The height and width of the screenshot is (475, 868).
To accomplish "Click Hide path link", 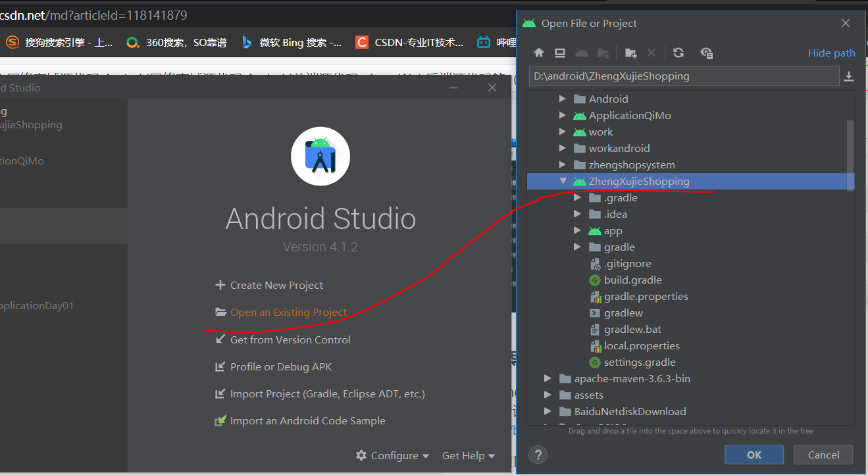I will click(832, 53).
